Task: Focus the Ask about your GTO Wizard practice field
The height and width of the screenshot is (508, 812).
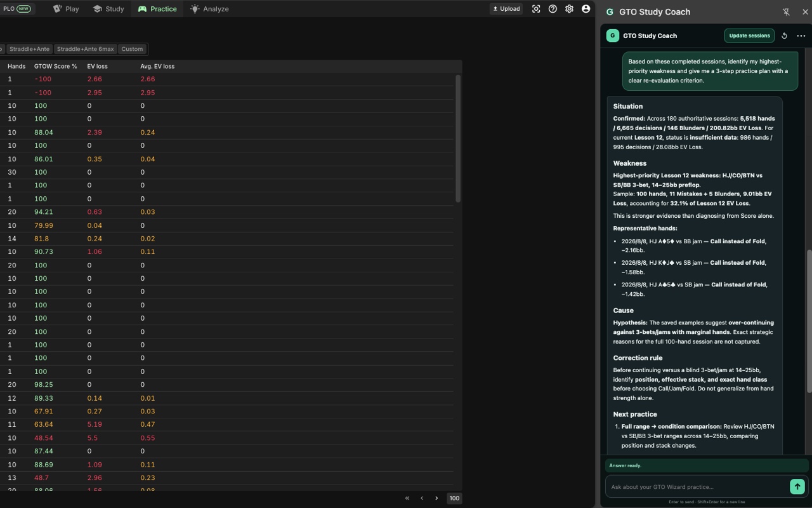Action: pyautogui.click(x=697, y=487)
